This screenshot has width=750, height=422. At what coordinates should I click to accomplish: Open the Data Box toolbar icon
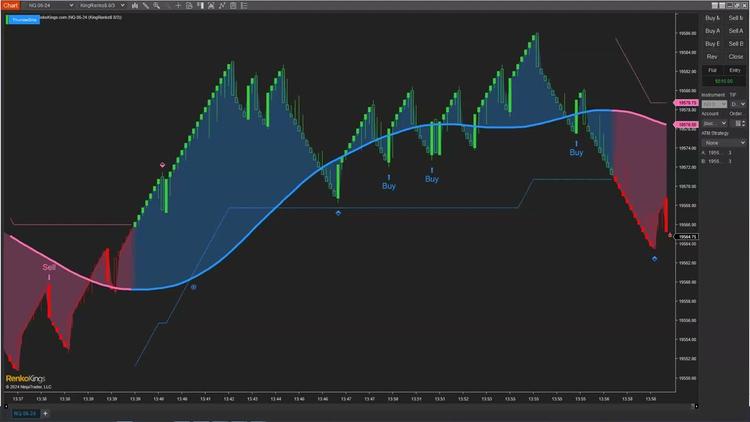[233, 5]
